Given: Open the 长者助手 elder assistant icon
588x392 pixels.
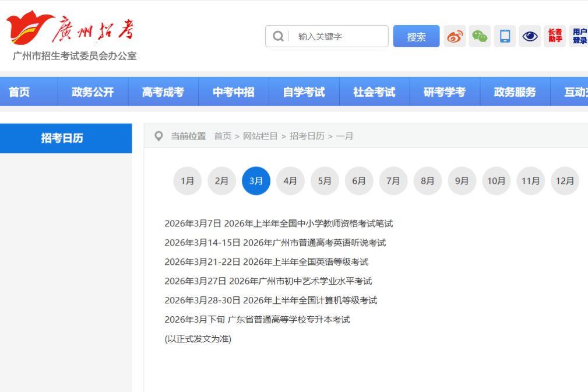Looking at the screenshot, I should click(x=555, y=36).
